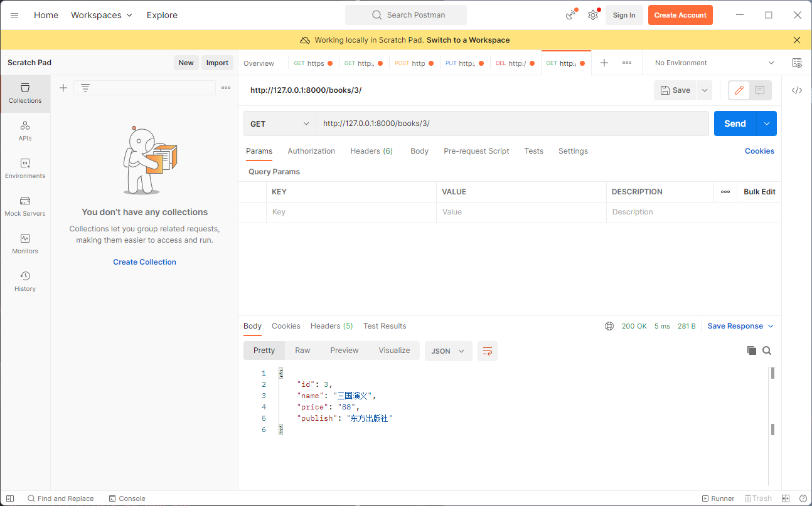
Task: Search within the response body
Action: [767, 351]
